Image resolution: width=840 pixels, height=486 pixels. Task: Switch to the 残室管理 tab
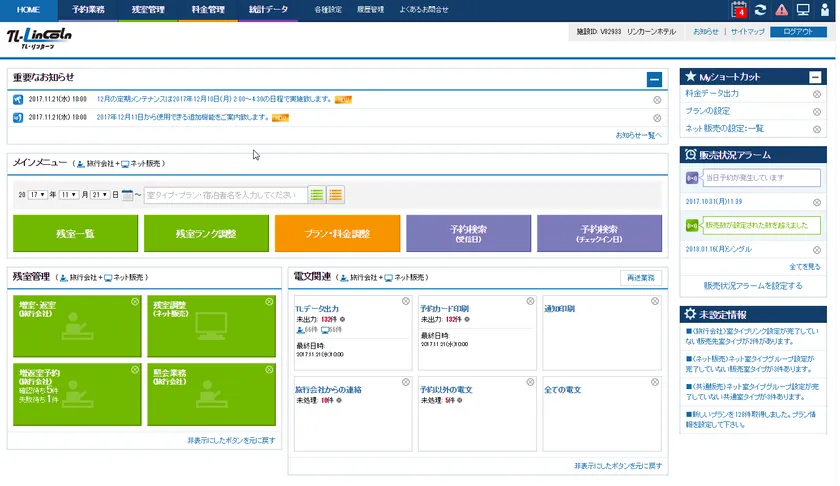[148, 10]
